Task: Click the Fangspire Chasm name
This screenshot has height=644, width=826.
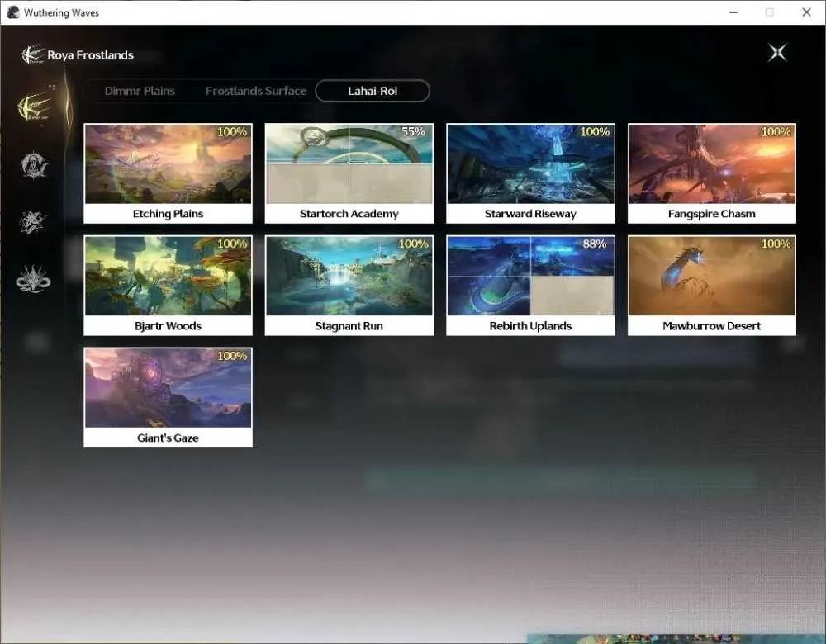Action: [712, 213]
